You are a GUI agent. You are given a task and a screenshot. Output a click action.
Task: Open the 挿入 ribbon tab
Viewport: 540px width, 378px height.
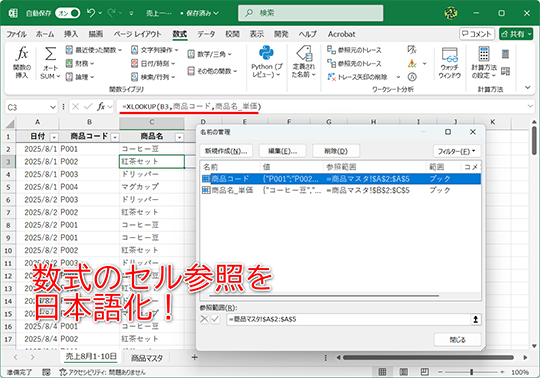pos(71,34)
